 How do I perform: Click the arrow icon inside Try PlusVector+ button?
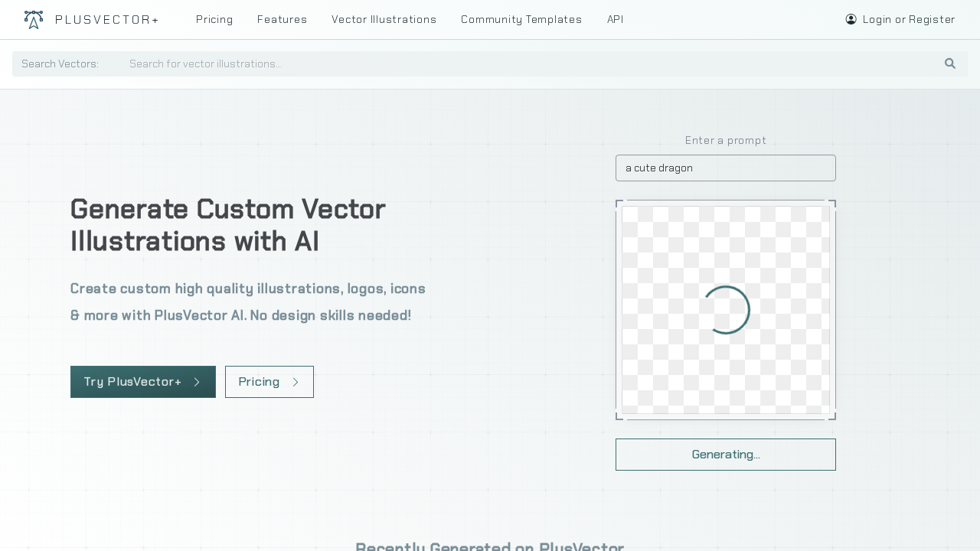coord(197,382)
